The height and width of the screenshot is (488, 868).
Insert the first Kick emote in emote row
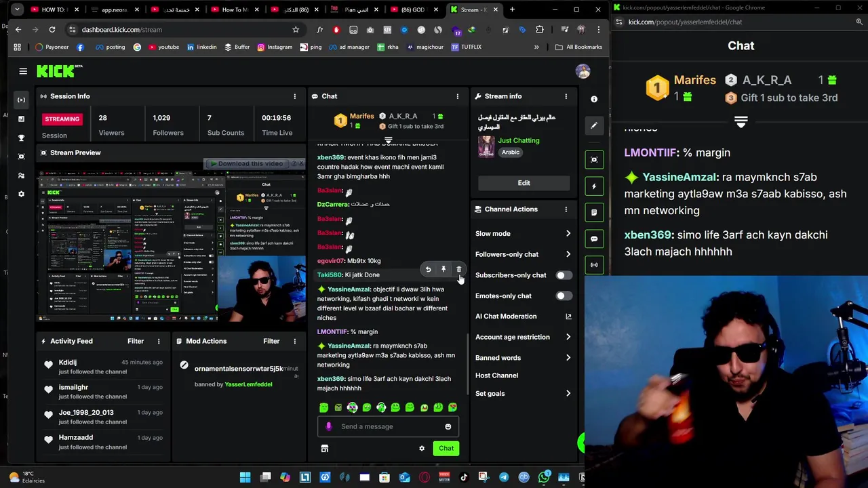pos(323,407)
